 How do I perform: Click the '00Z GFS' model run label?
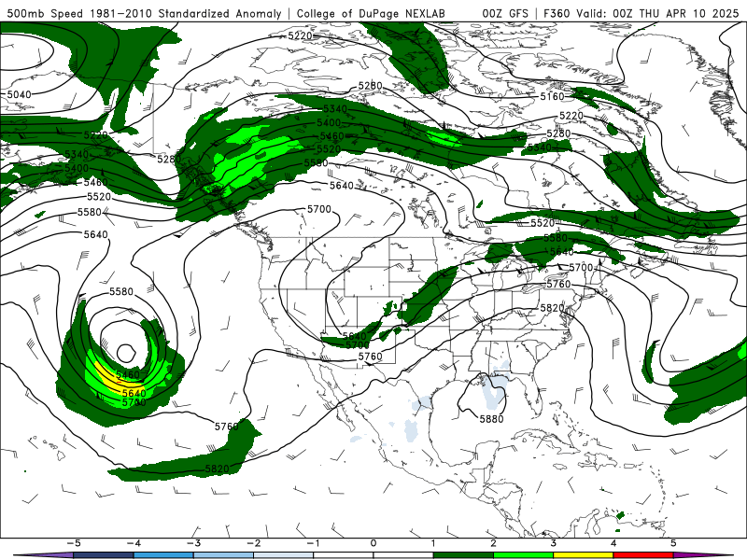pos(505,13)
